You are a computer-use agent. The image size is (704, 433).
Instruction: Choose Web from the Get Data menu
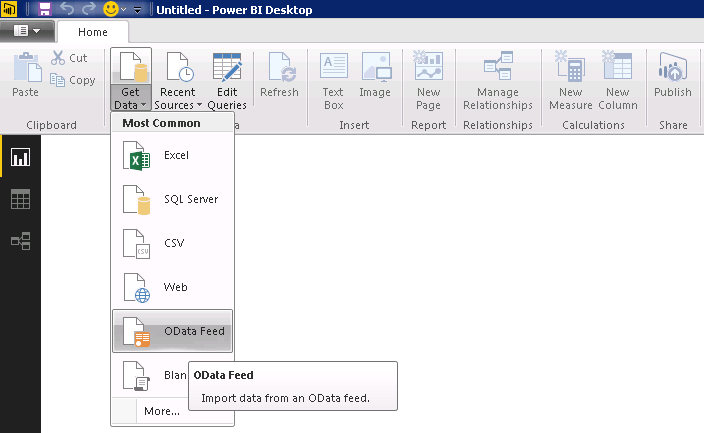(172, 287)
